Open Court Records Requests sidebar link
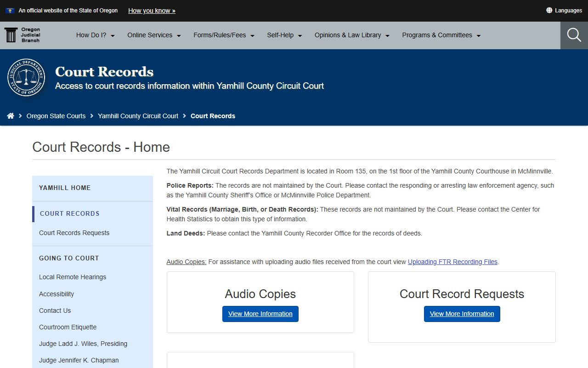The image size is (588, 368). 74,233
